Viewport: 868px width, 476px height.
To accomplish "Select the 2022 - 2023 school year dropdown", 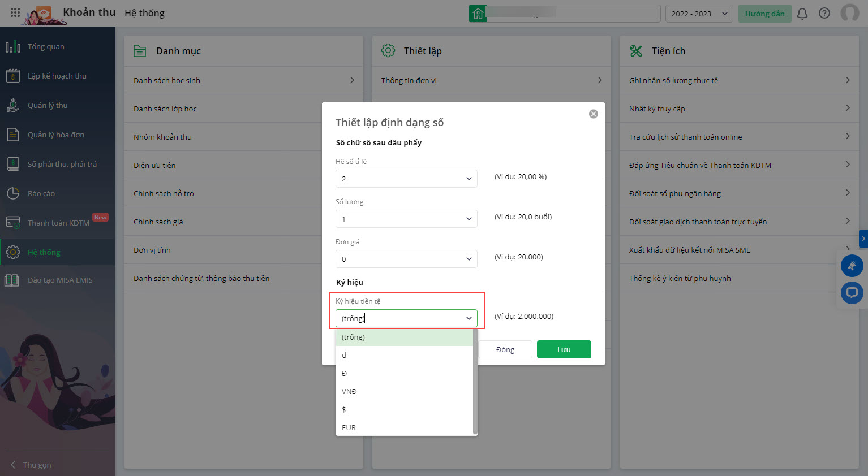I will pos(699,14).
